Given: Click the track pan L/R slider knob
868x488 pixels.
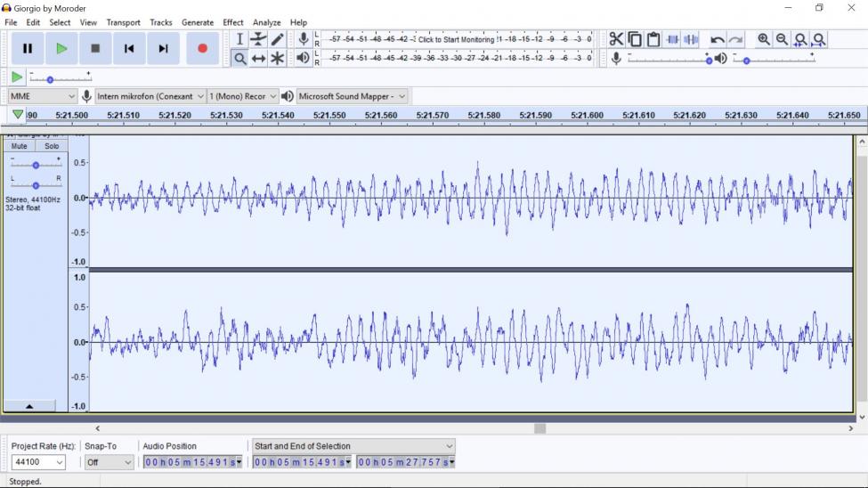Looking at the screenshot, I should coord(36,185).
